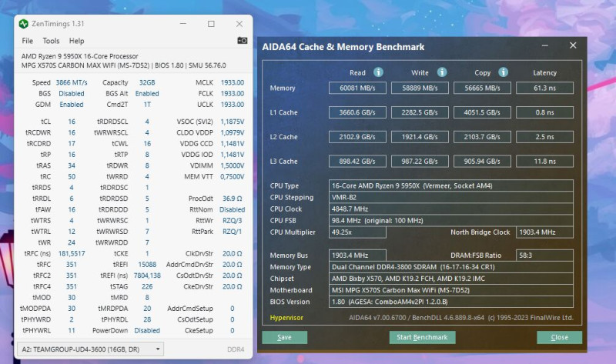Click the L1 Cache Copy value 4051.5 GB/s
This screenshot has height=364, width=616.
483,112
